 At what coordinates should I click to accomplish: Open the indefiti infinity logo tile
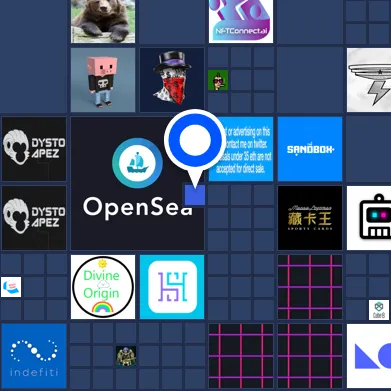coord(34,356)
